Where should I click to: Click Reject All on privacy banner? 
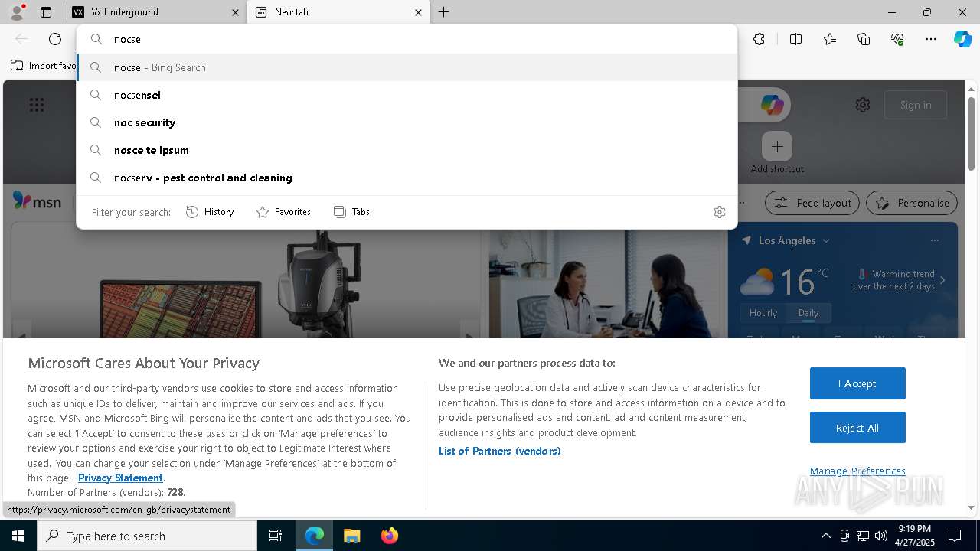coord(857,428)
